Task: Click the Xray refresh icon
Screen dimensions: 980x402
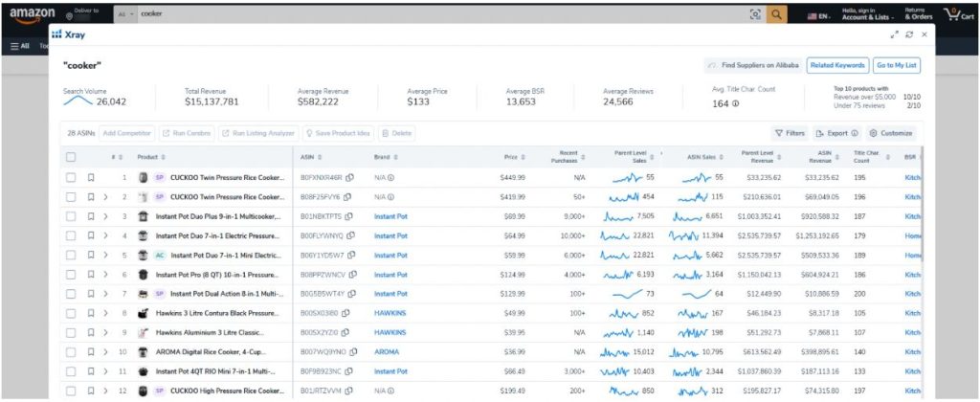Action: [x=910, y=35]
